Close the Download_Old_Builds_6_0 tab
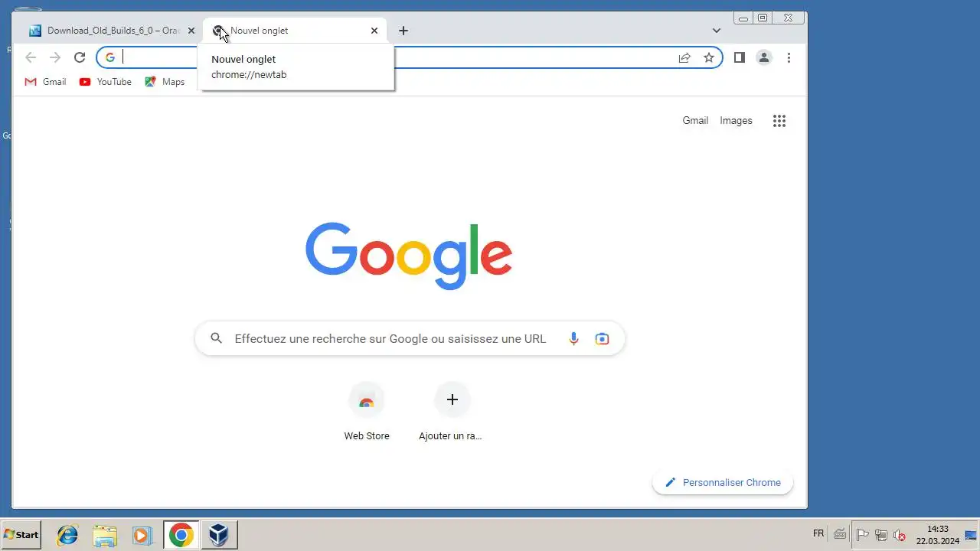The image size is (980, 551). coord(191,31)
